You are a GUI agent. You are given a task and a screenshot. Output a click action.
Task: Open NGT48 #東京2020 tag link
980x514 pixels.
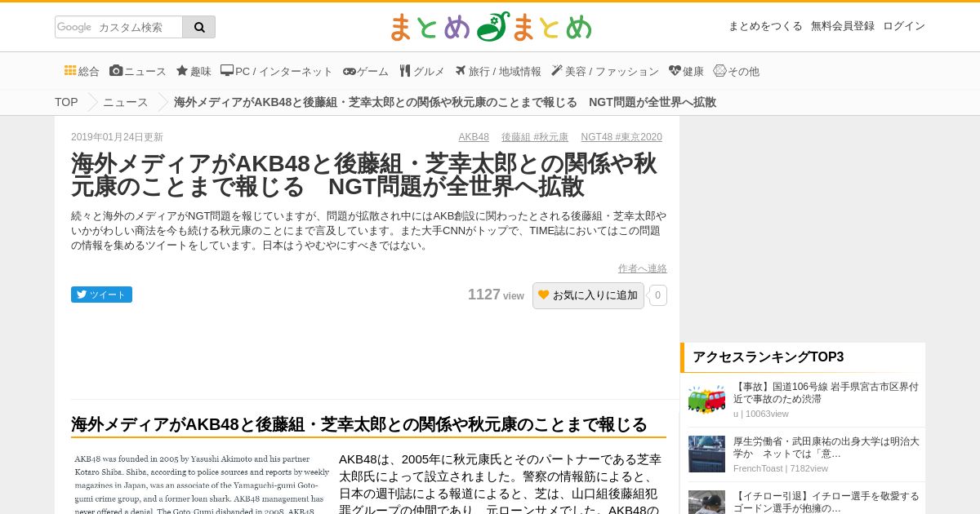pos(621,137)
